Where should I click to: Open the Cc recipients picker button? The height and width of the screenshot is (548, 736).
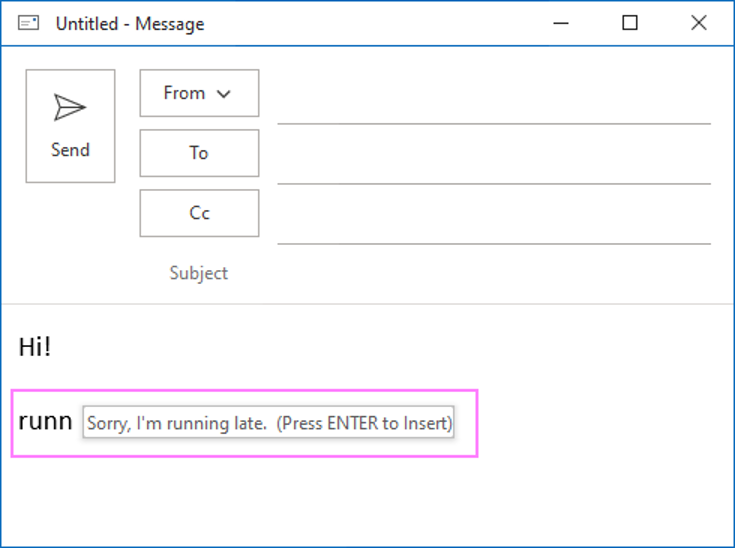pos(199,213)
